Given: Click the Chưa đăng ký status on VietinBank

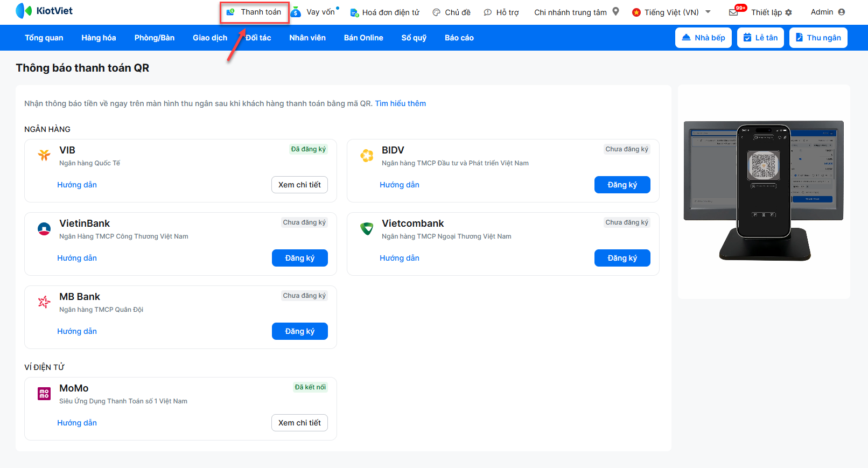Looking at the screenshot, I should click(x=304, y=222).
